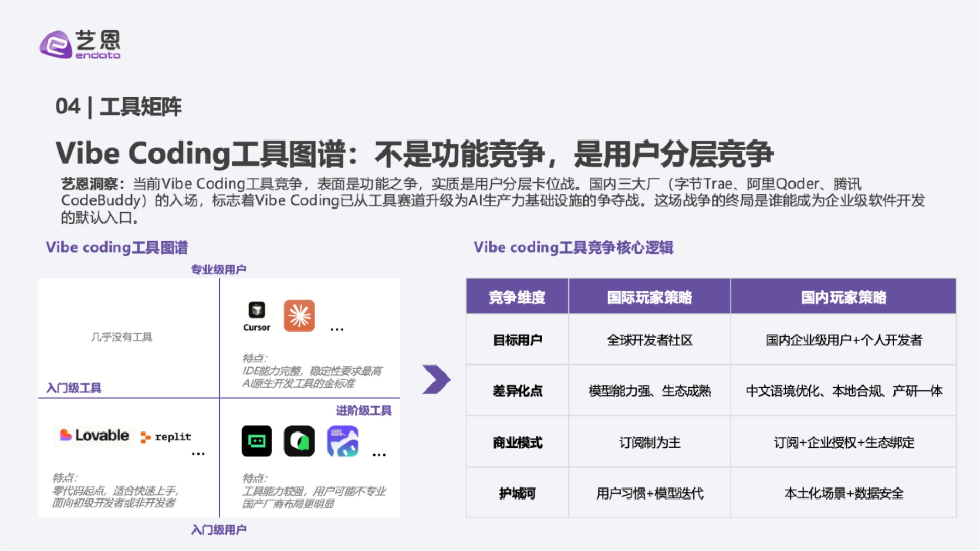Click the '几乎没有工具' quadrant text
Image resolution: width=980 pixels, height=551 pixels.
pos(122,337)
